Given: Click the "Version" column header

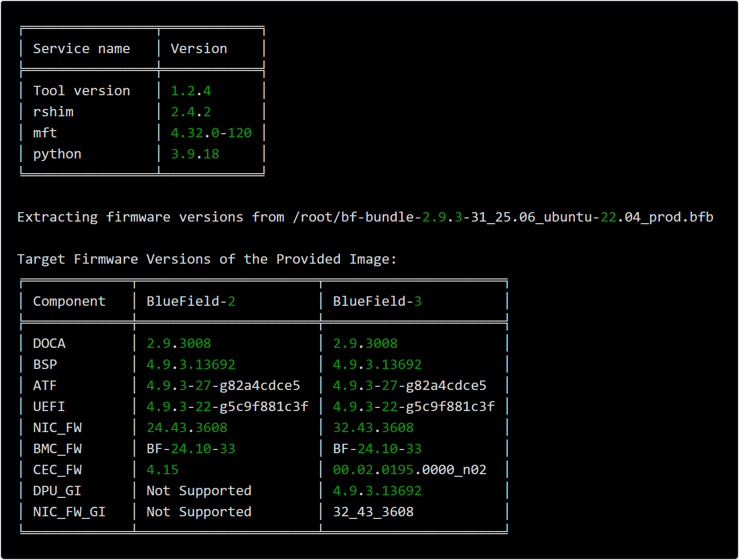Looking at the screenshot, I should click(x=199, y=49).
